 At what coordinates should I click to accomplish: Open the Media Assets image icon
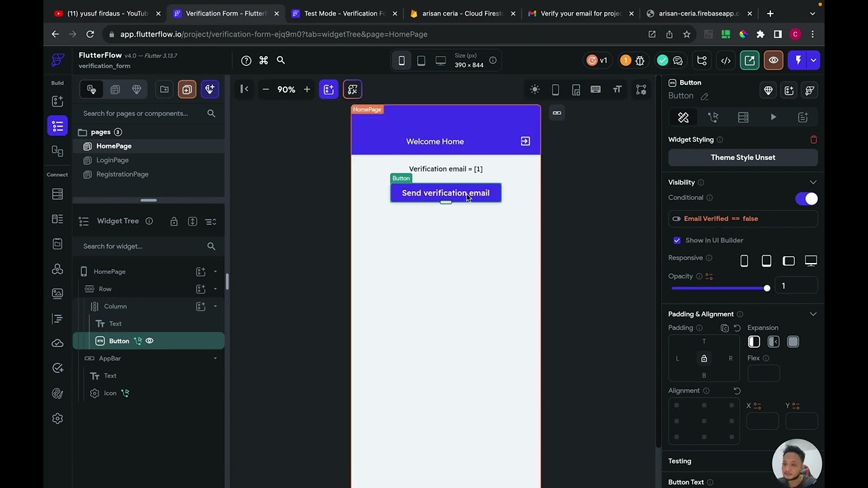(x=58, y=293)
